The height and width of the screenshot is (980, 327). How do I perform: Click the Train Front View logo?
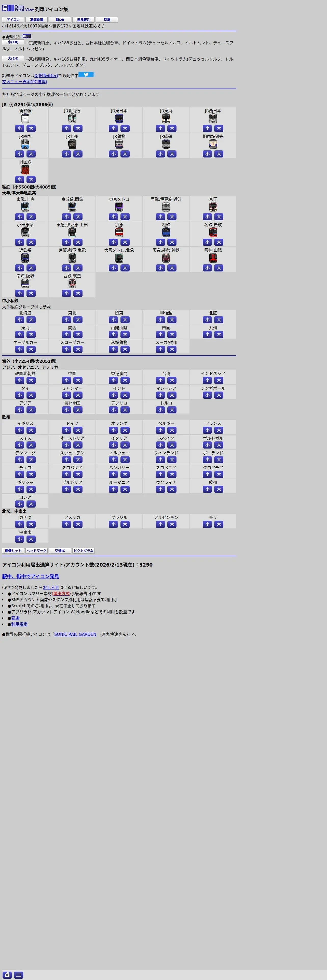click(18, 8)
